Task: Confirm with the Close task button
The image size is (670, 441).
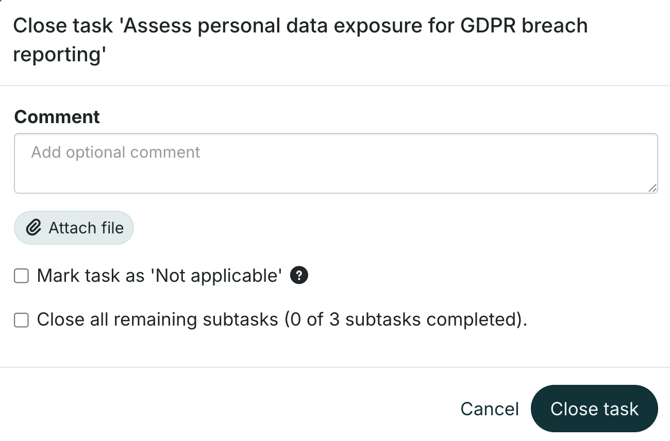Action: click(594, 409)
